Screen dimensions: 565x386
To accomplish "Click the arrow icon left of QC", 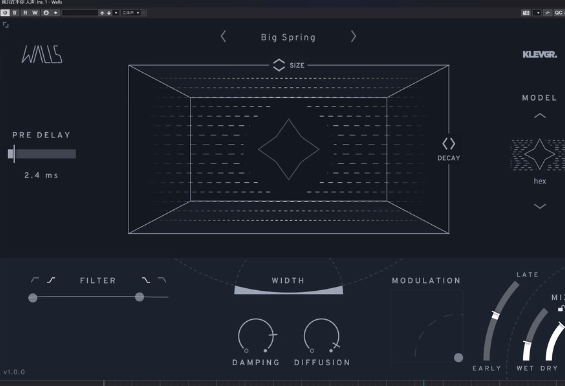I will click(548, 13).
